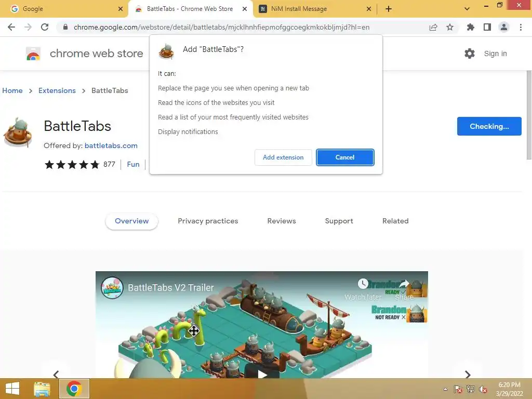Image resolution: width=532 pixels, height=399 pixels.
Task: Show next screenshot in carousel
Action: (x=468, y=374)
